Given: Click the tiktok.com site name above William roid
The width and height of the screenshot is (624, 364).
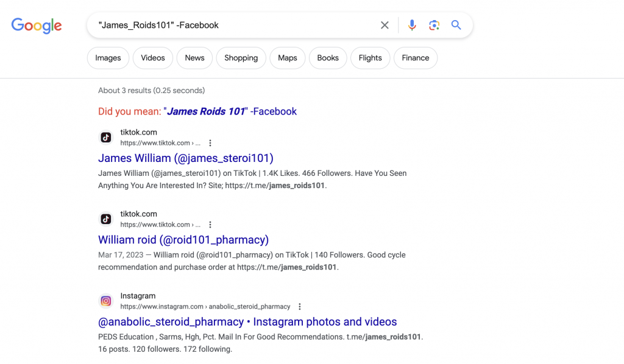Looking at the screenshot, I should pyautogui.click(x=138, y=214).
